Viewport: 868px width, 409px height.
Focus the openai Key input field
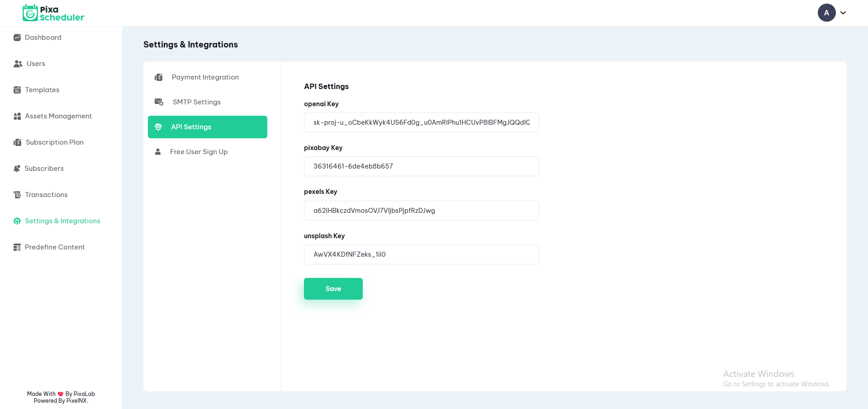(x=421, y=122)
